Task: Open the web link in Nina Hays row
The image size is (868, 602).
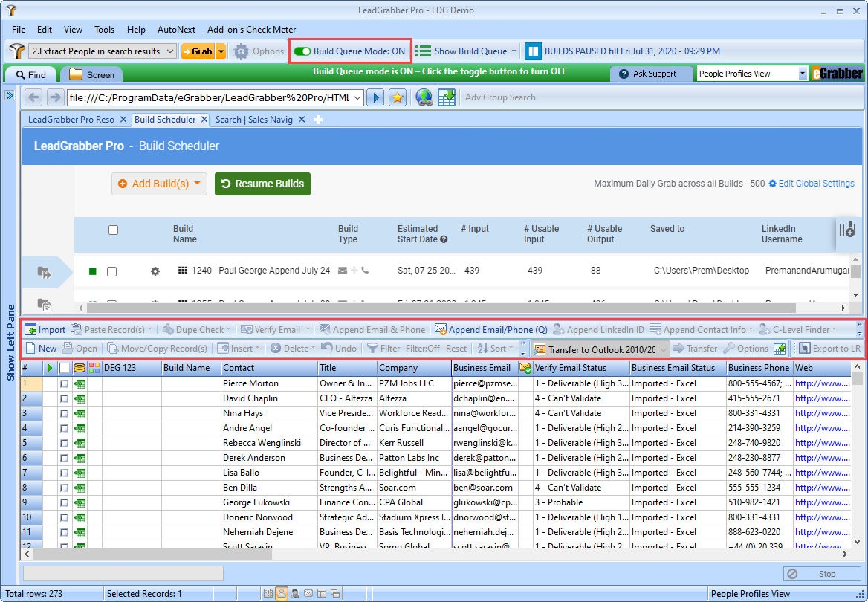Action: tap(822, 413)
